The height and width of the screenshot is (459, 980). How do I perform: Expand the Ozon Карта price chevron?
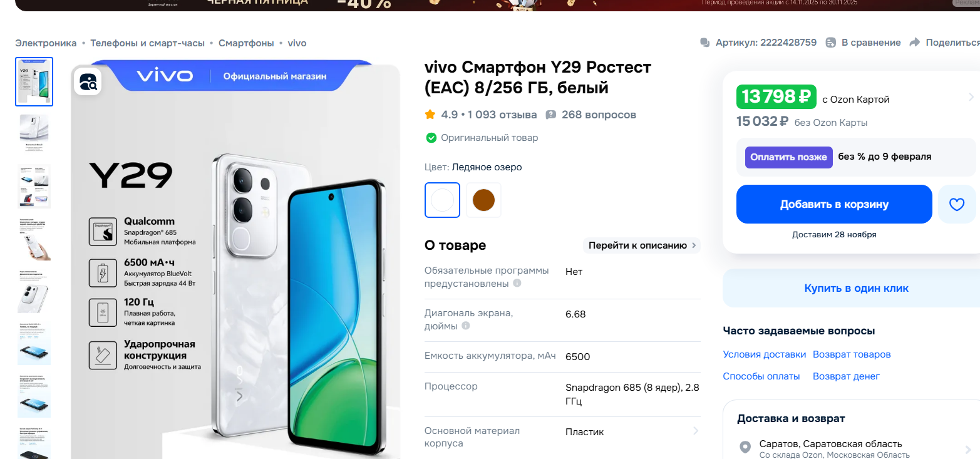click(971, 97)
